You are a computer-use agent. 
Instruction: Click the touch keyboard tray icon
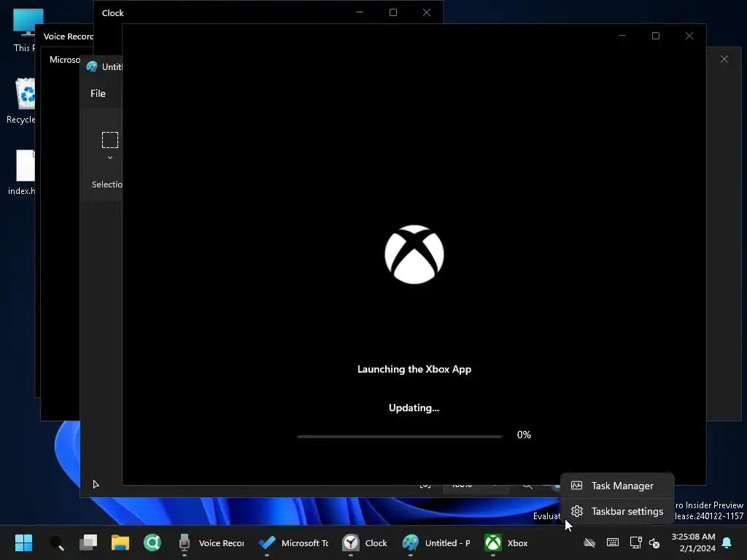tap(613, 542)
